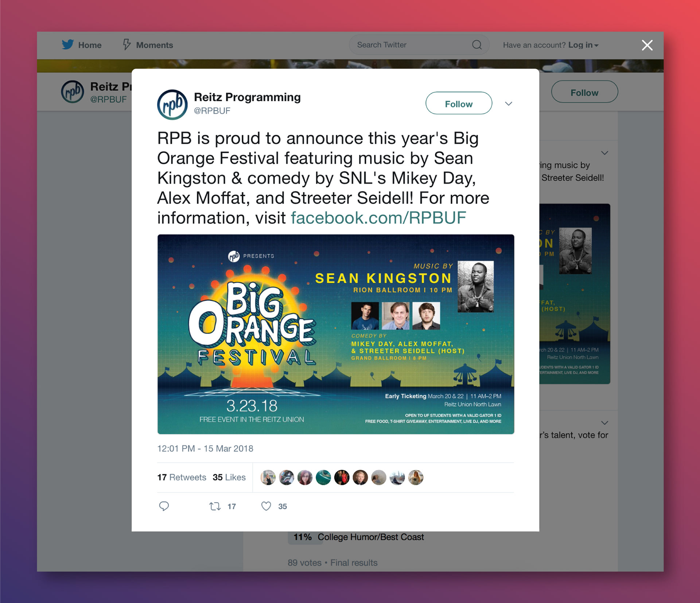Open the eighth liker's avatar
This screenshot has width=700, height=603.
(x=397, y=477)
